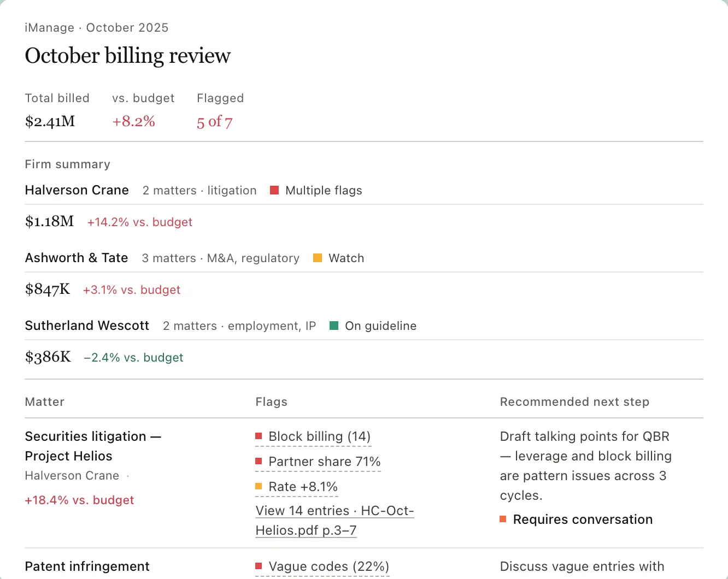Click the Total billed label
Screen dimensions: 728x579
click(57, 98)
